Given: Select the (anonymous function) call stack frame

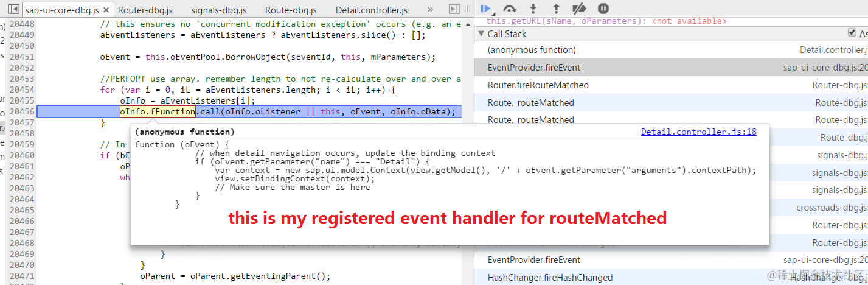Looking at the screenshot, I should tap(671, 50).
